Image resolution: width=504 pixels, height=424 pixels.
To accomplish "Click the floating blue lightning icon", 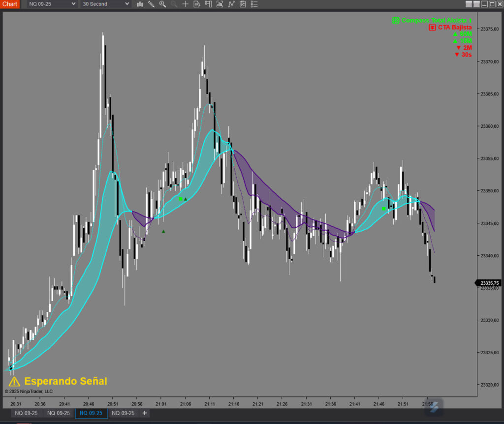I will pos(435,406).
